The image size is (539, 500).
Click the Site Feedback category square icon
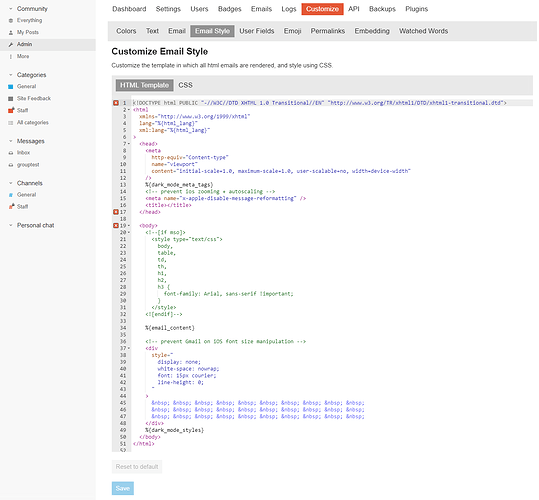(x=11, y=99)
